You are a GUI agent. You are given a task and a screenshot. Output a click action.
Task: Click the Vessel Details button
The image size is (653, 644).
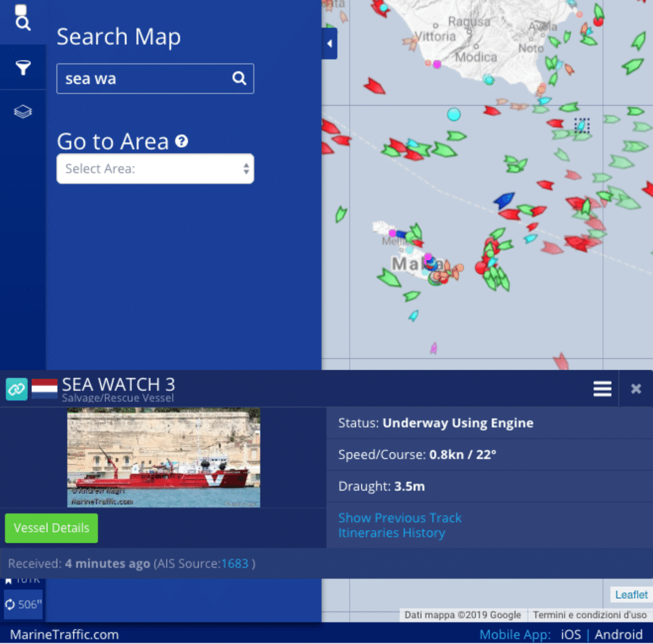point(52,528)
